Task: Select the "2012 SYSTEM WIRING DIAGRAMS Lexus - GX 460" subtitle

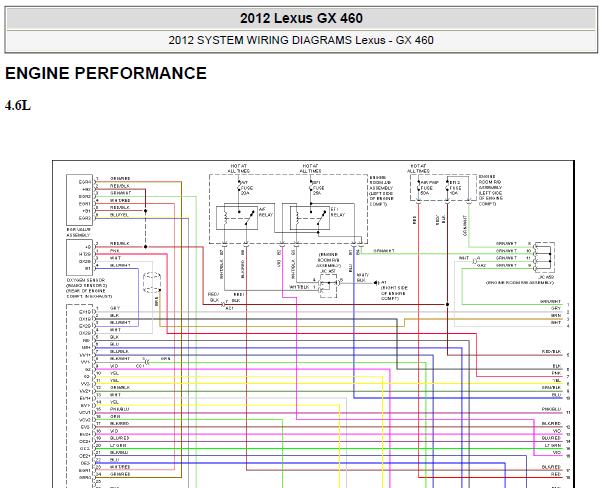Action: tap(301, 40)
